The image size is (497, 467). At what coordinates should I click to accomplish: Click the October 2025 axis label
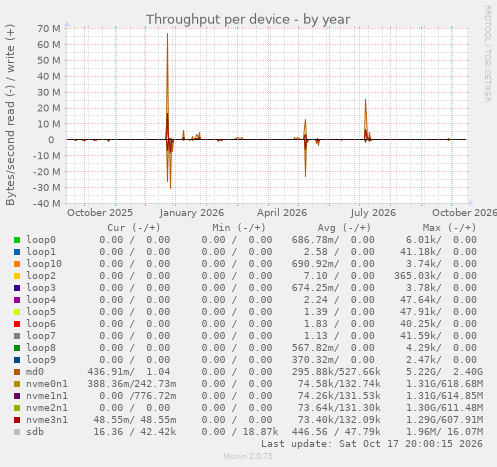100,213
